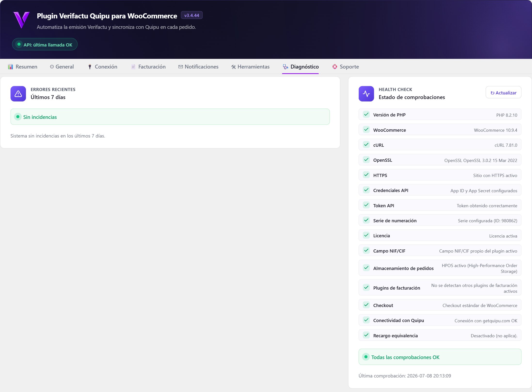Screen dimensions: 532x392
Task: Click the PHP 8.2.10 value
Action: 507,115
